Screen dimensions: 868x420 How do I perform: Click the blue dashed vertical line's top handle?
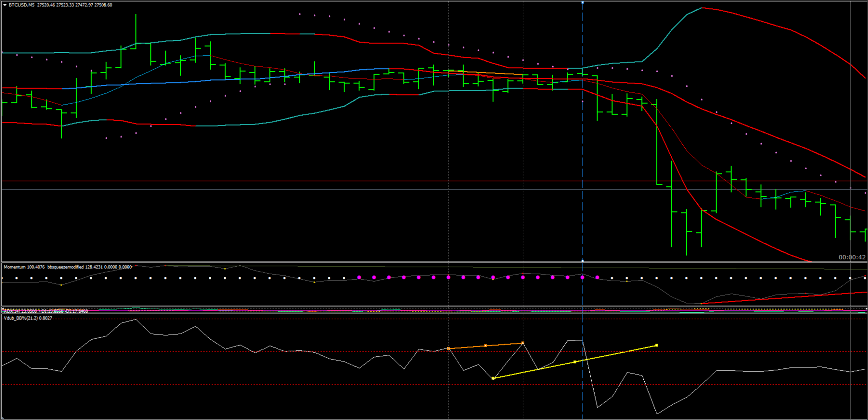[583, 2]
